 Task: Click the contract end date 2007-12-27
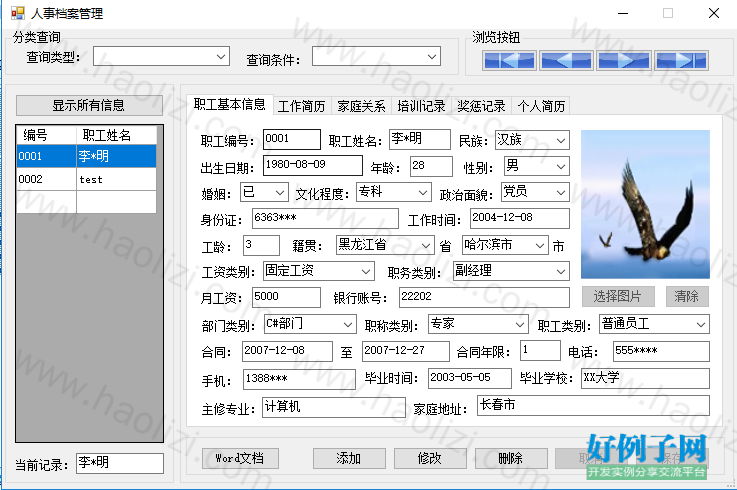(x=406, y=351)
